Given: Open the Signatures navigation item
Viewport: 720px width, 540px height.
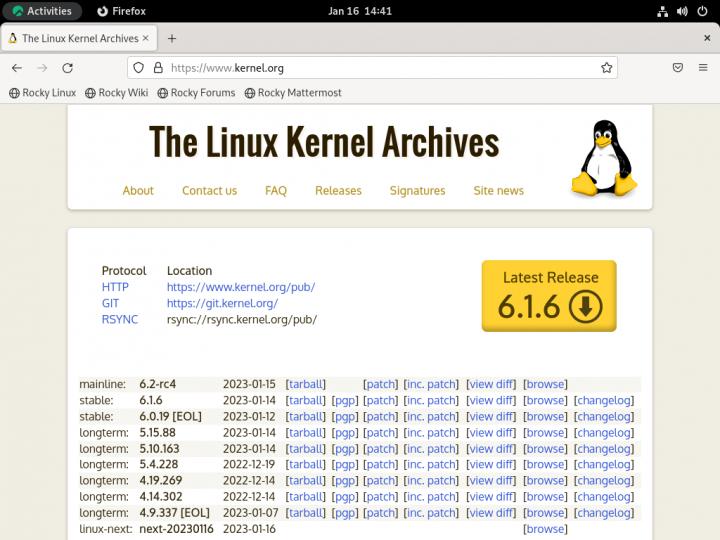Looking at the screenshot, I should pos(417,190).
